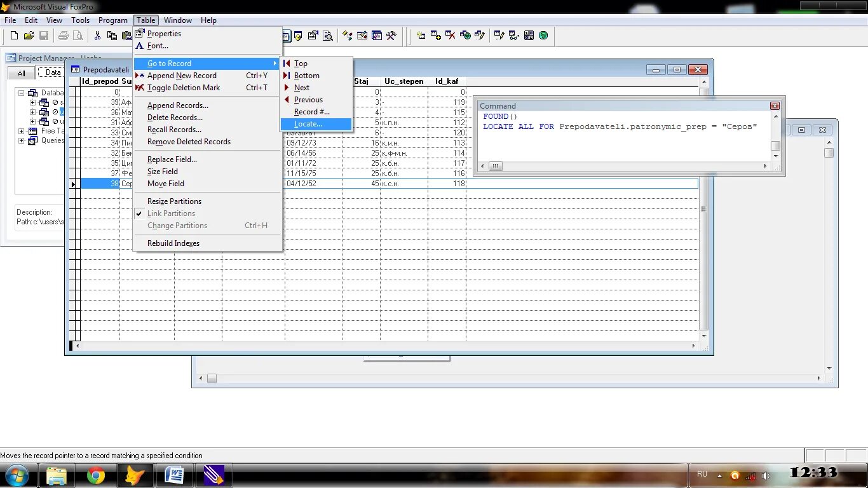Image resolution: width=868 pixels, height=488 pixels.
Task: Click the Copy toolbar icon
Action: tap(112, 36)
